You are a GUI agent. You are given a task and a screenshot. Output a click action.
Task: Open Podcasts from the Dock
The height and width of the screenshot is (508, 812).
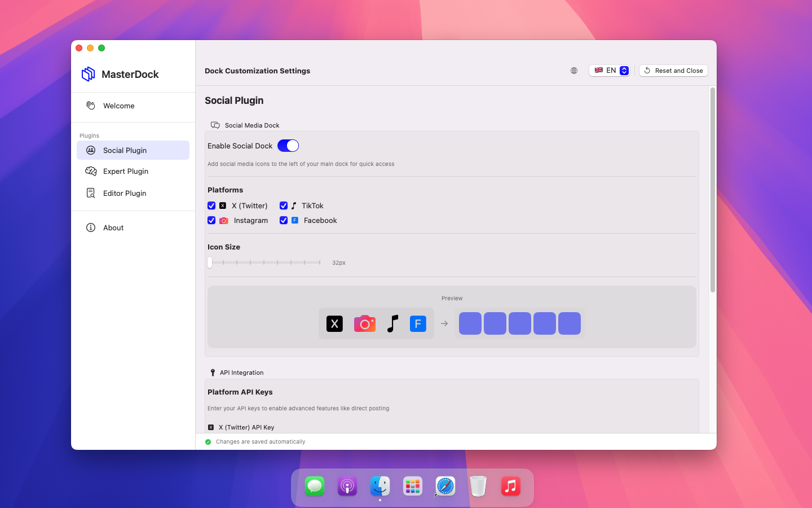point(347,486)
